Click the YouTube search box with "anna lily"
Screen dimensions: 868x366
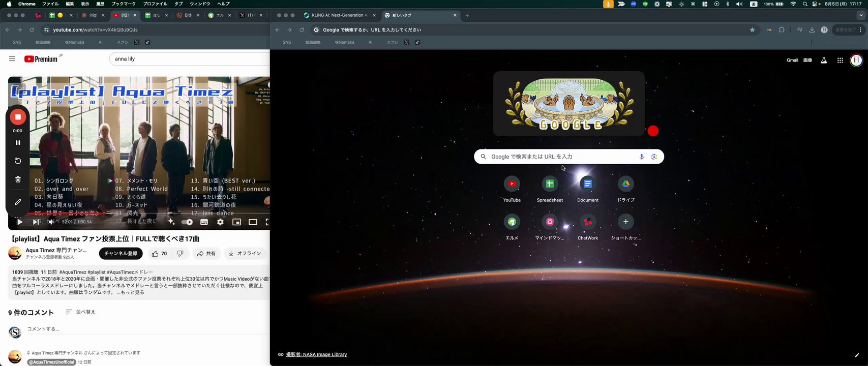pyautogui.click(x=189, y=59)
